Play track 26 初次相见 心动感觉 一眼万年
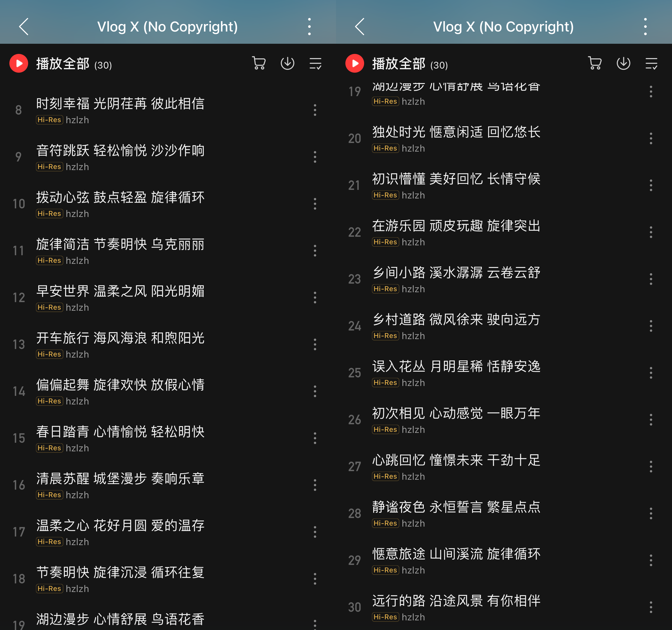672x630 pixels. [x=456, y=413]
